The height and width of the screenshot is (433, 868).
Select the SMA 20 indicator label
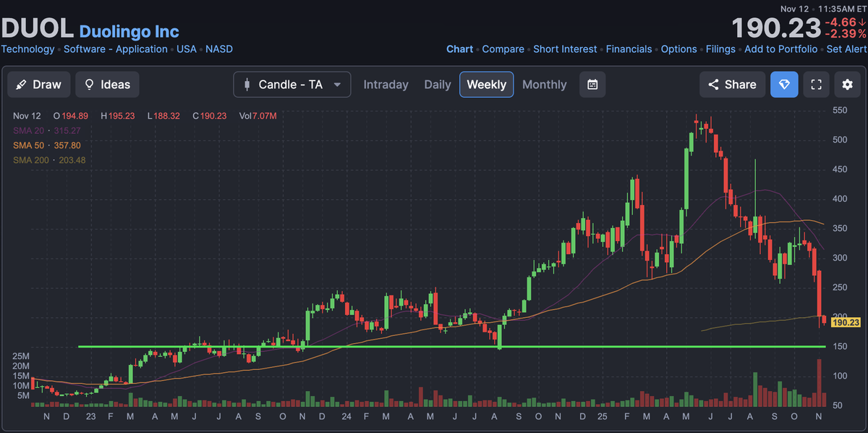(46, 130)
